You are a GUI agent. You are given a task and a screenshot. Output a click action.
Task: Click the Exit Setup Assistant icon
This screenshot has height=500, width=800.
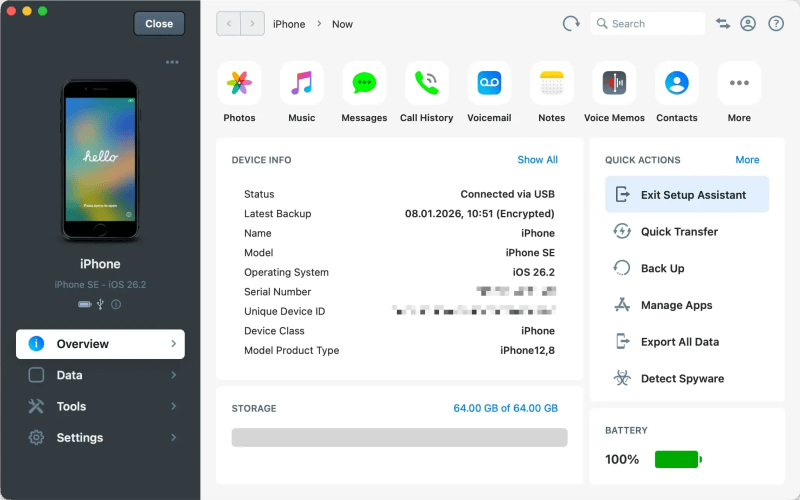pyautogui.click(x=622, y=195)
